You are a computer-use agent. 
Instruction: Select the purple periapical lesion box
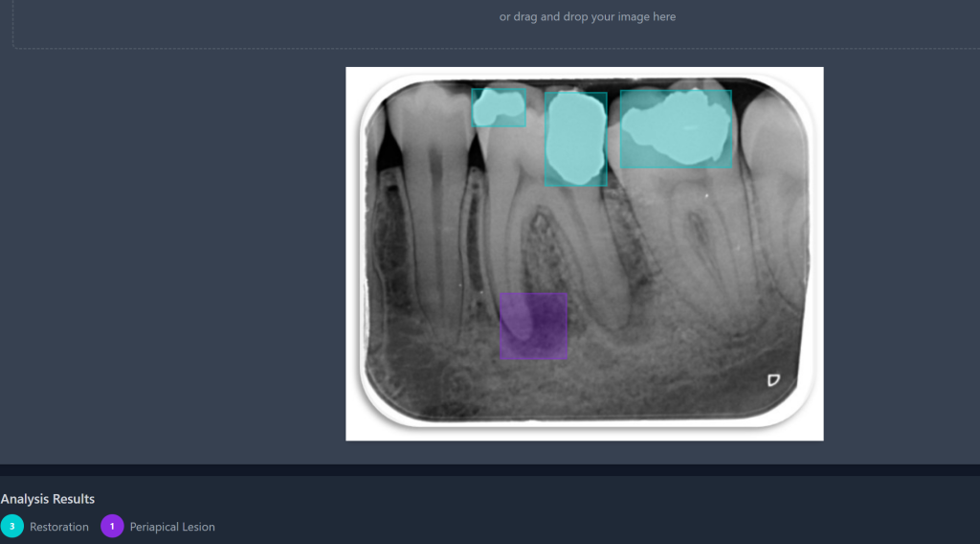tap(533, 327)
